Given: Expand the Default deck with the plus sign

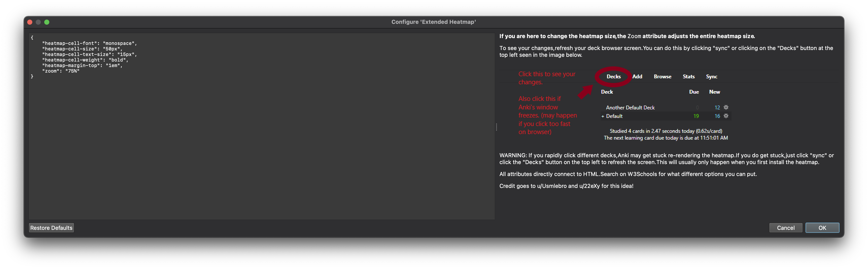Looking at the screenshot, I should 603,116.
